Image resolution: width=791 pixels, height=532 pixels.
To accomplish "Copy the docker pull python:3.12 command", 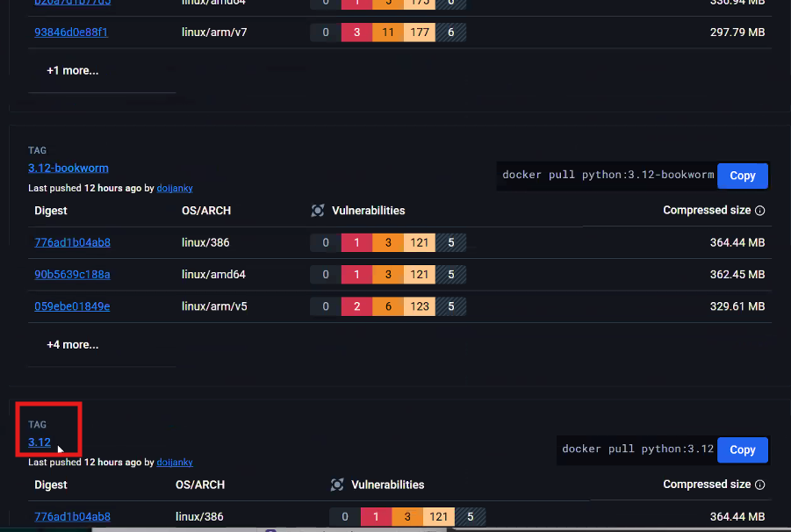I will click(742, 449).
